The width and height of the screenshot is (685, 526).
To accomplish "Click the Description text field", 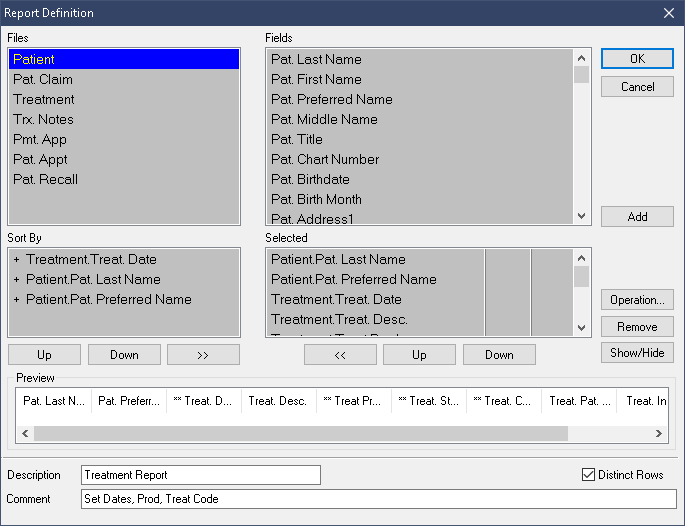I will [200, 475].
